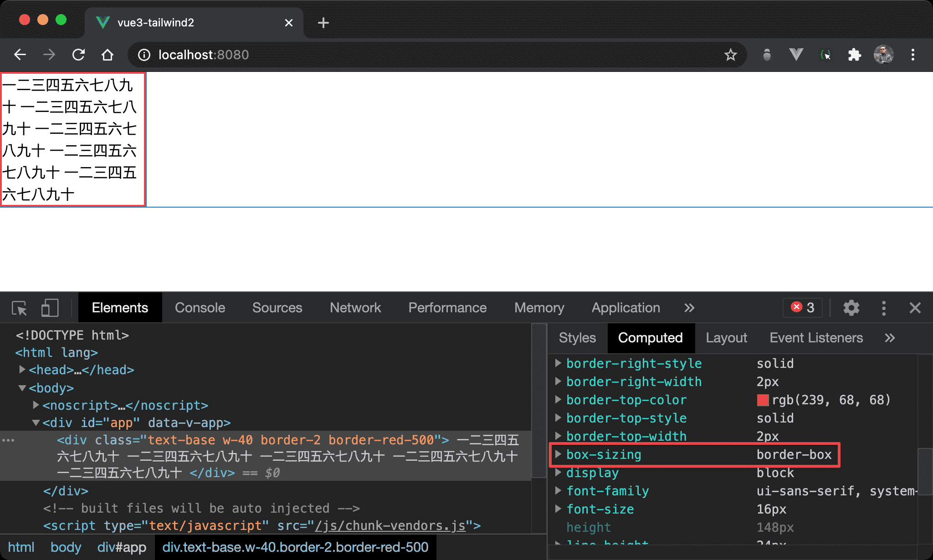Select the body breadcrumb
This screenshot has width=933, height=560.
(x=66, y=547)
